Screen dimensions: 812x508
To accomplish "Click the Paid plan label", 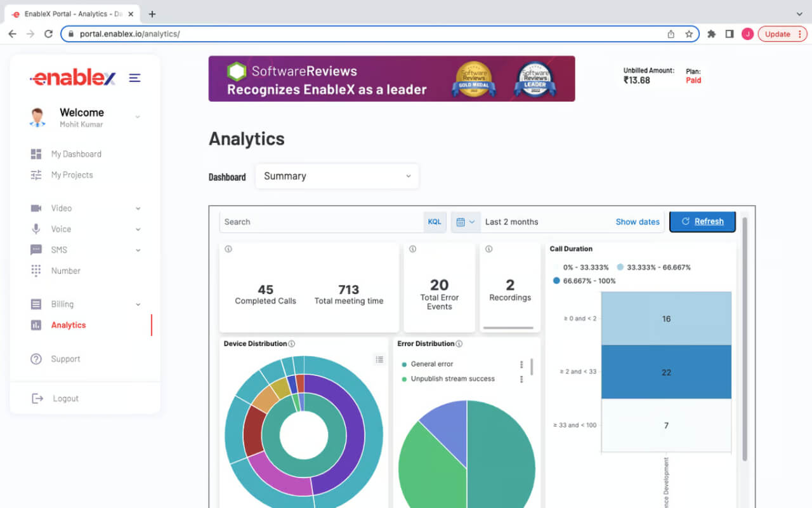I will 693,81.
